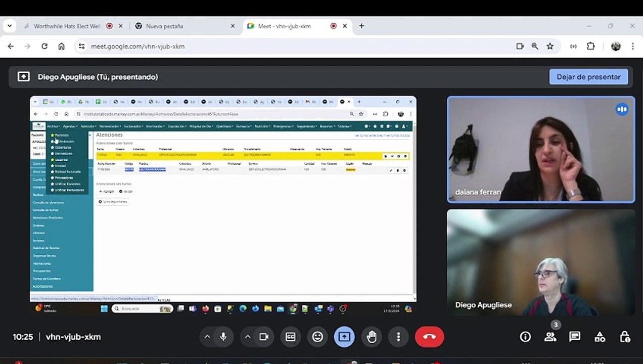Select Proveedores in Archivo dropdown

pyautogui.click(x=64, y=178)
